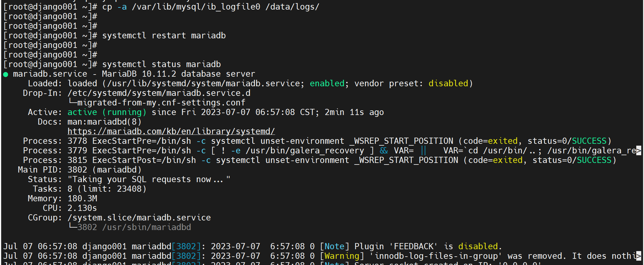The height and width of the screenshot is (265, 644).
Task: Click the tree branch glyph before migrated-from-my.cnf-settings.conf
Action: click(x=72, y=102)
